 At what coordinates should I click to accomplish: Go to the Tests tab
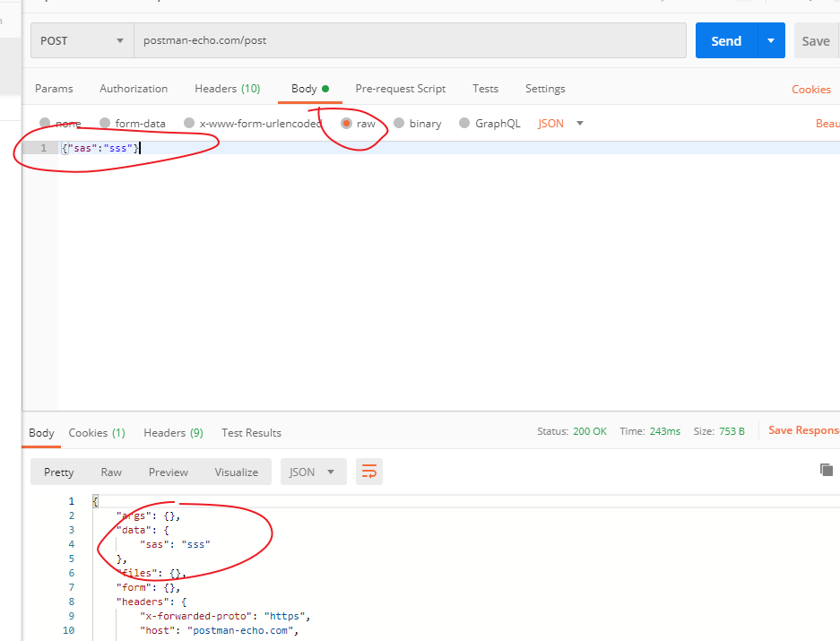pos(485,89)
